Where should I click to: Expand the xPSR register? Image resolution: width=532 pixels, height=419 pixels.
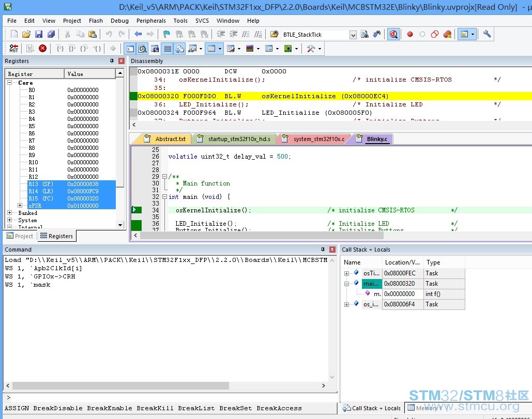tap(20, 206)
